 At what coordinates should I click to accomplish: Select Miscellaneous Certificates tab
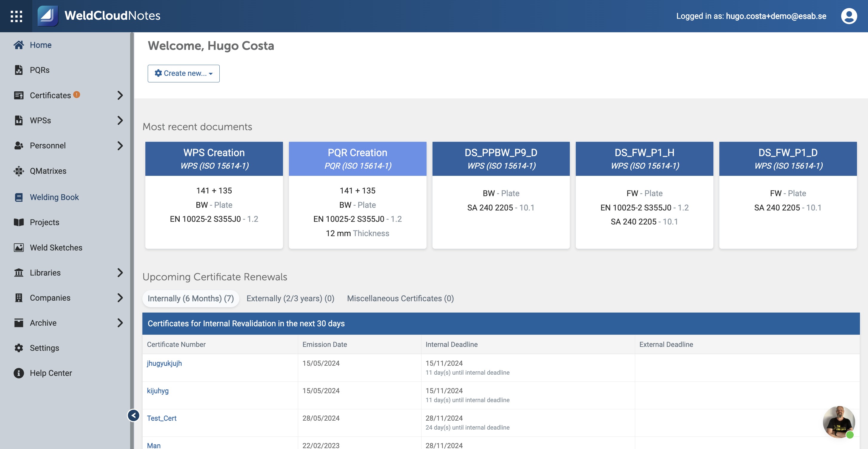pyautogui.click(x=400, y=298)
